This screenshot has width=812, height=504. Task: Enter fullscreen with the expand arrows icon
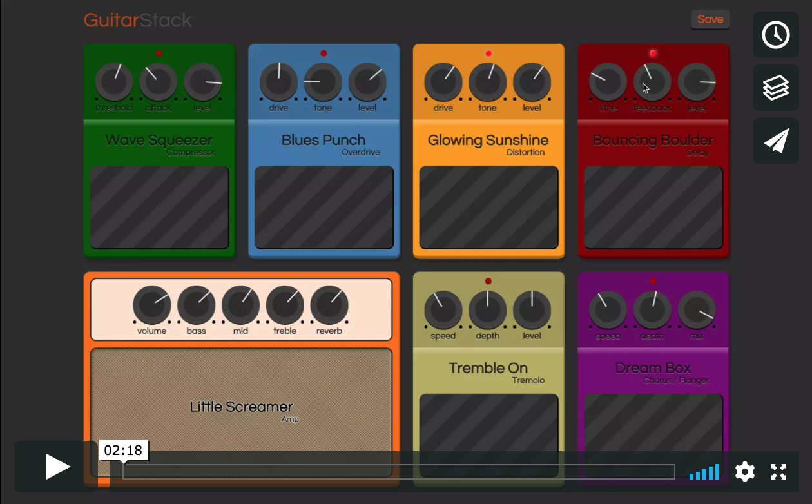coord(778,472)
